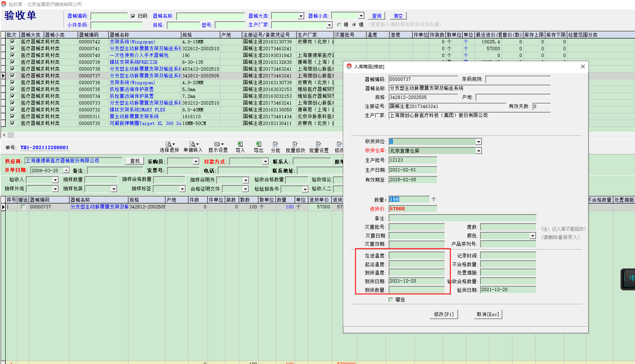Open 显示设置 display settings
The height and width of the screenshot is (364, 635).
[218, 147]
